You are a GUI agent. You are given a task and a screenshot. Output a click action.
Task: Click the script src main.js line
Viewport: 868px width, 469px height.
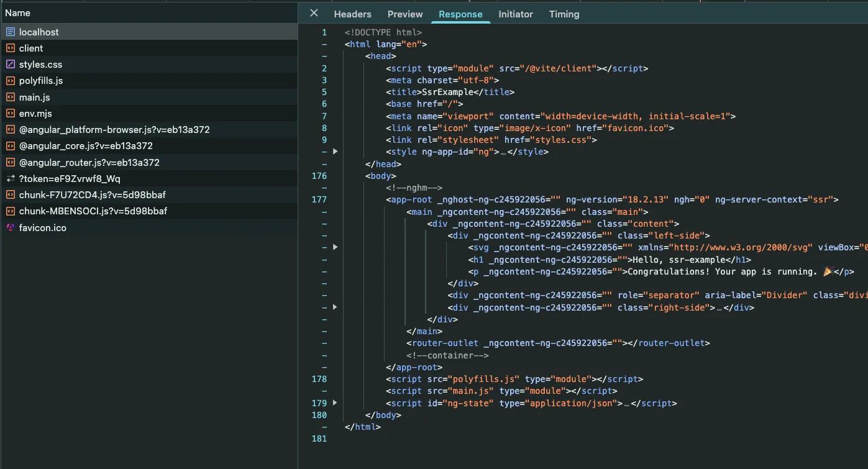[x=501, y=391]
